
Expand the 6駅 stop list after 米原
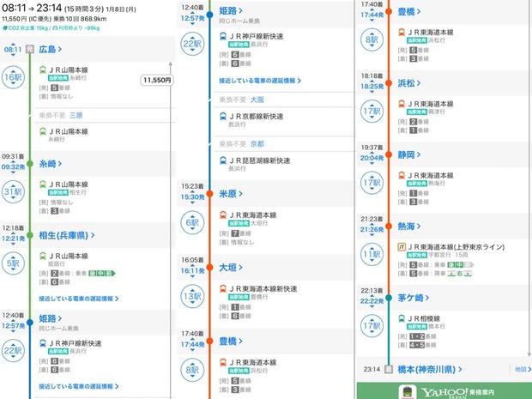(x=192, y=222)
